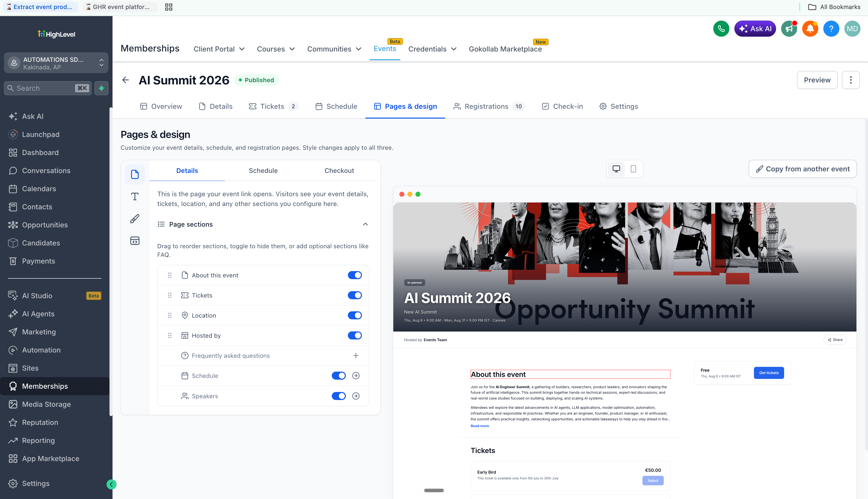Screen dimensions: 868x499
Task: Switch preview to mobile device view
Action: tap(633, 169)
